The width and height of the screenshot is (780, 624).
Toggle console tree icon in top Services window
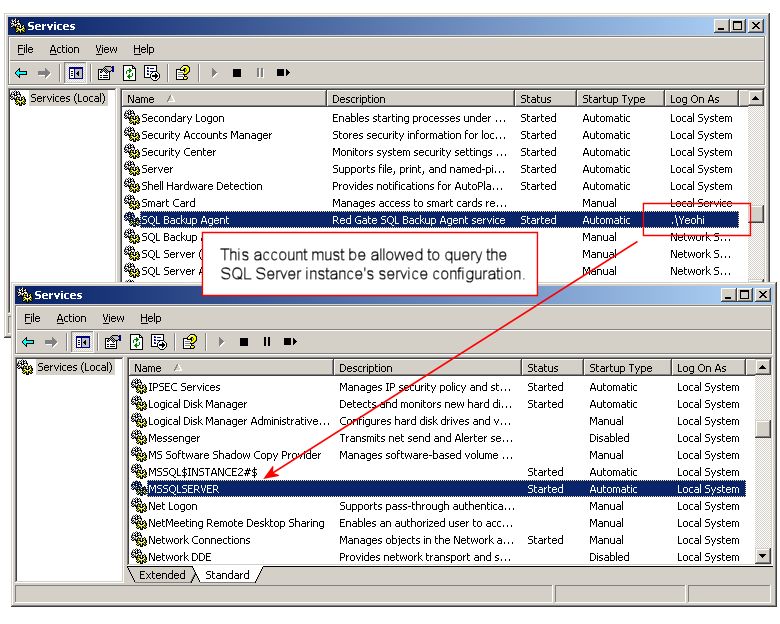coord(76,73)
